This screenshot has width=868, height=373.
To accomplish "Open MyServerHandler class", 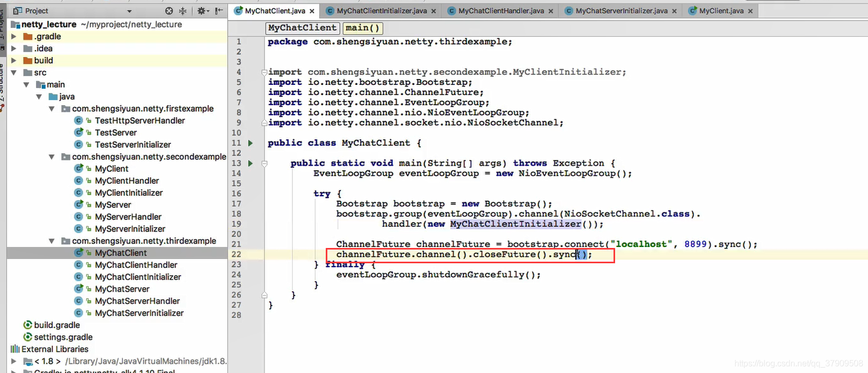I will (x=128, y=217).
